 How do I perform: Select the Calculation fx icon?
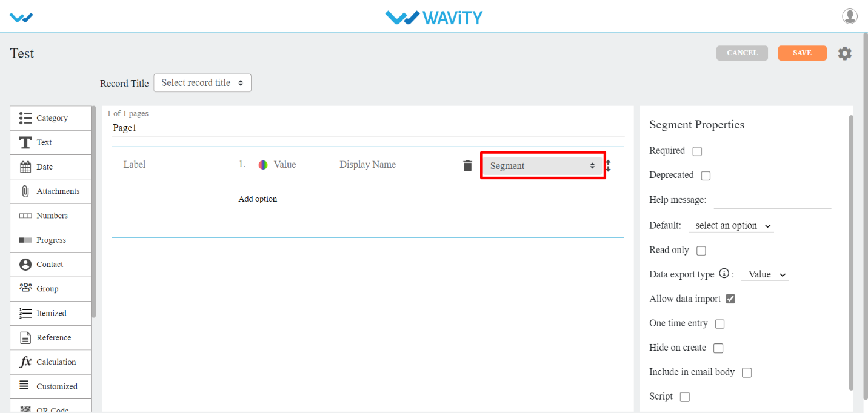coord(25,362)
